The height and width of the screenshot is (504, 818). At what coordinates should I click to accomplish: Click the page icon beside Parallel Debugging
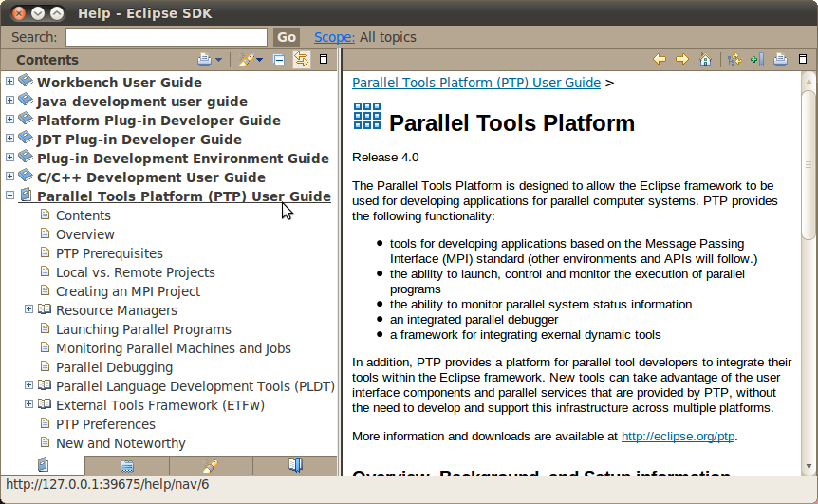[x=46, y=366]
